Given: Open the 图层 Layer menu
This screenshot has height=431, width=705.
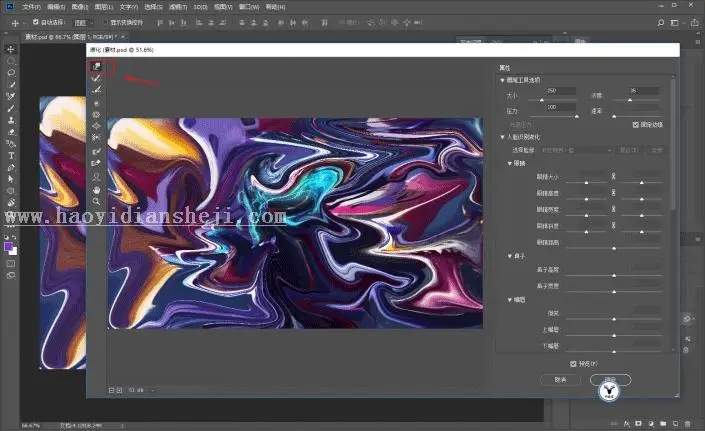Looking at the screenshot, I should click(x=103, y=7).
